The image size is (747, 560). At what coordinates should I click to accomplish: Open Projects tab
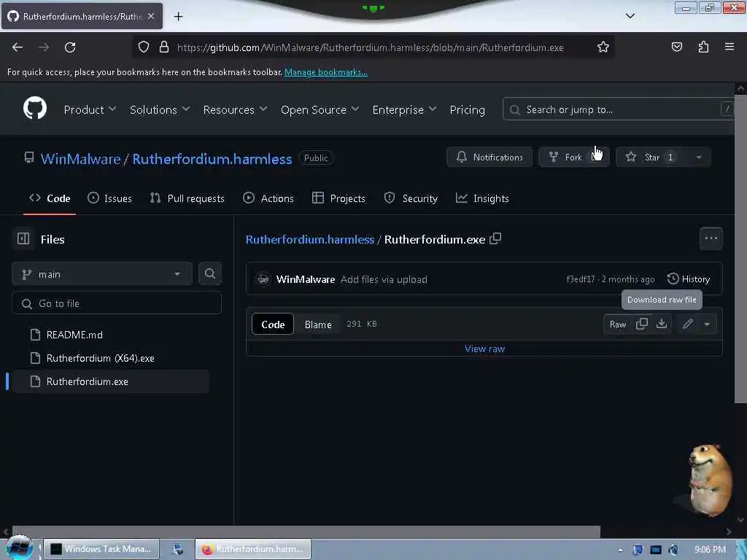338,198
